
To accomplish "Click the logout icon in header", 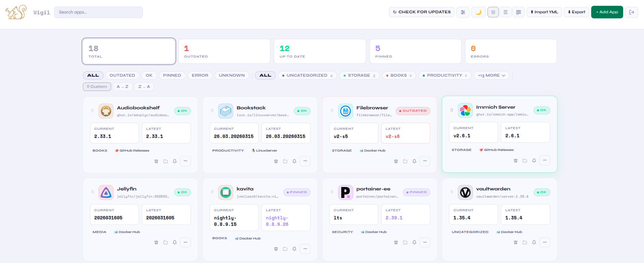I will click(x=631, y=12).
